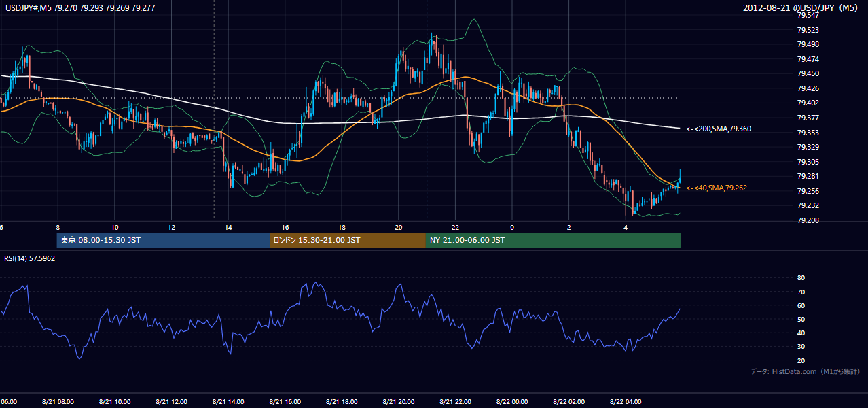868x408 pixels.
Task: Click price axis label 79.281
Action: click(x=808, y=176)
